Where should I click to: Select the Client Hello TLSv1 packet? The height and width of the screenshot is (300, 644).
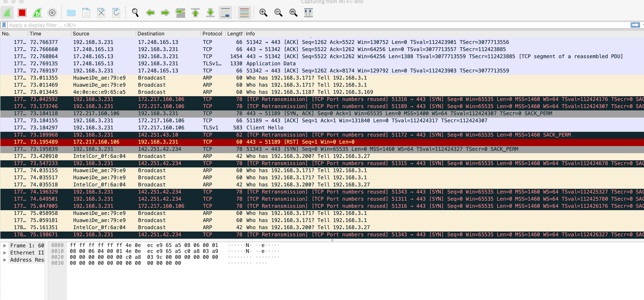pyautogui.click(x=322, y=128)
